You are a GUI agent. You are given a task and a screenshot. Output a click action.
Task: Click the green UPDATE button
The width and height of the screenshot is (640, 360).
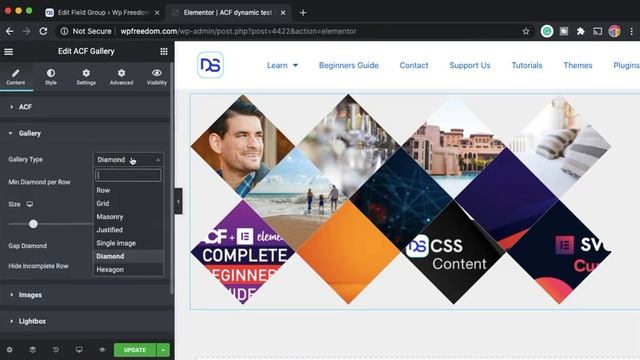tap(135, 350)
